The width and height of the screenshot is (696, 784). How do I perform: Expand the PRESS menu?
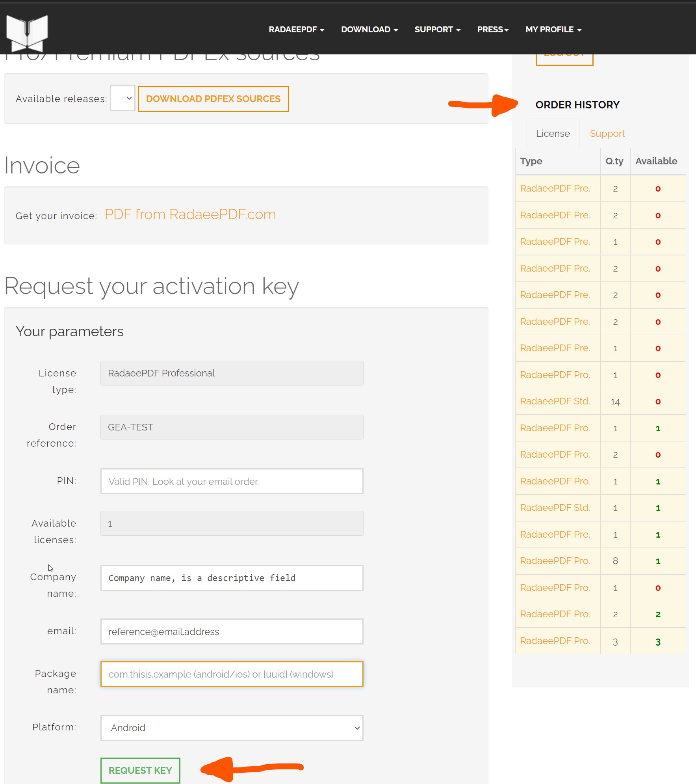493,30
